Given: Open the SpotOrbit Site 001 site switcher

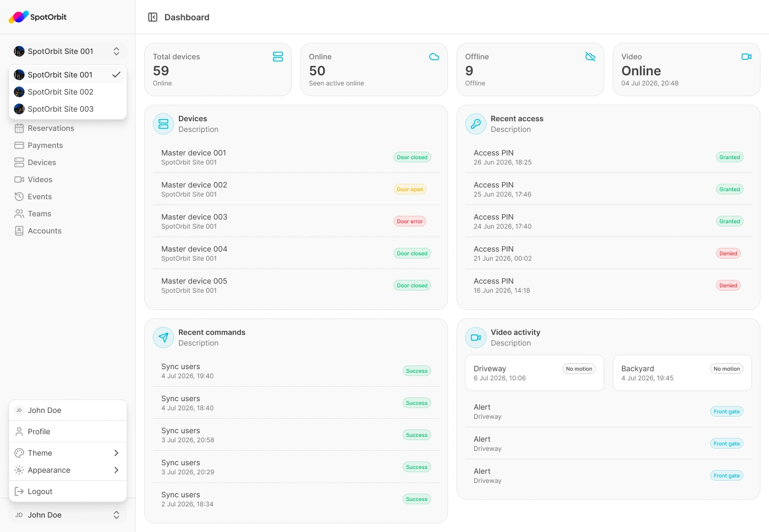Looking at the screenshot, I should (x=68, y=51).
